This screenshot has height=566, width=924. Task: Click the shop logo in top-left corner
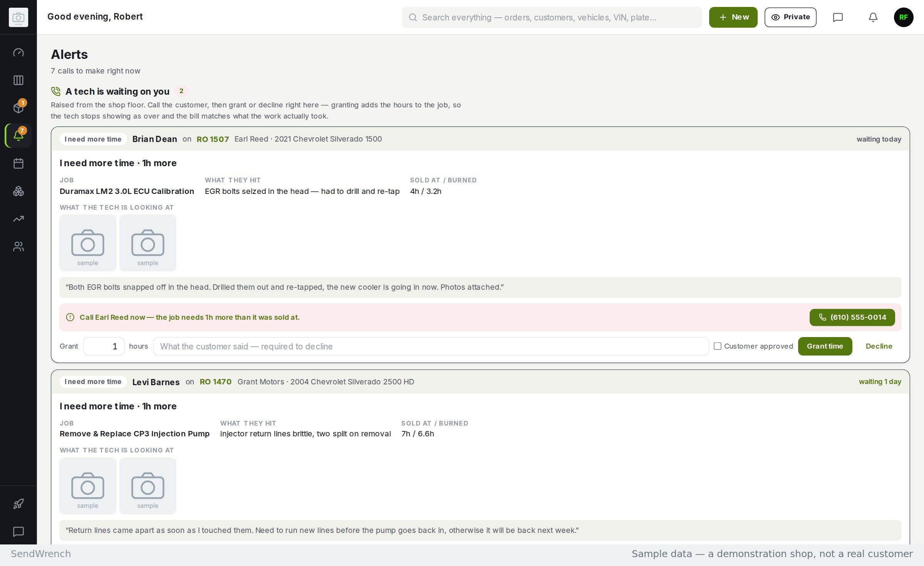pyautogui.click(x=18, y=17)
